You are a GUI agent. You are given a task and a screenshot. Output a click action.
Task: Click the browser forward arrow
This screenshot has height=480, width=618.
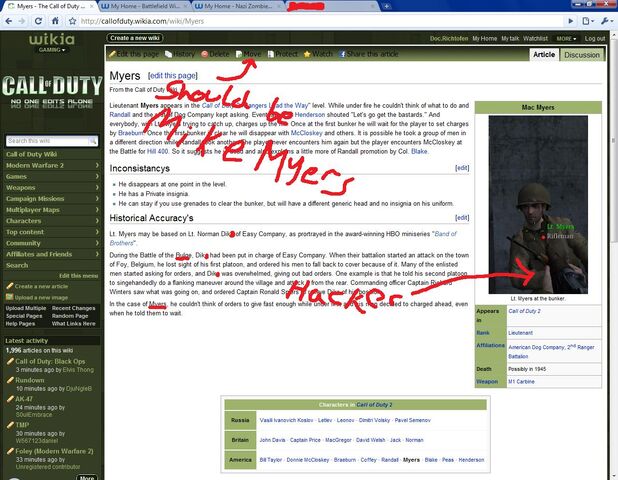click(22, 21)
